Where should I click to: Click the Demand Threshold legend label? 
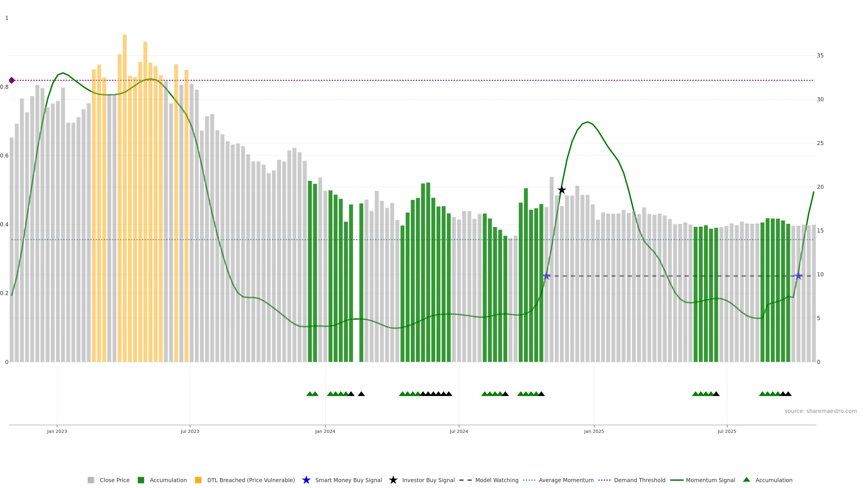(639, 480)
